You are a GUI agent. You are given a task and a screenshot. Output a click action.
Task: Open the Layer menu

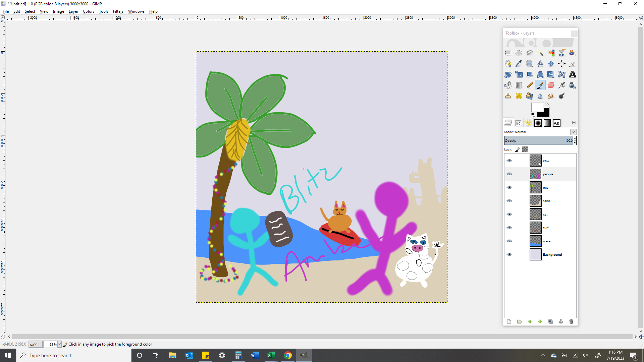pos(73,11)
